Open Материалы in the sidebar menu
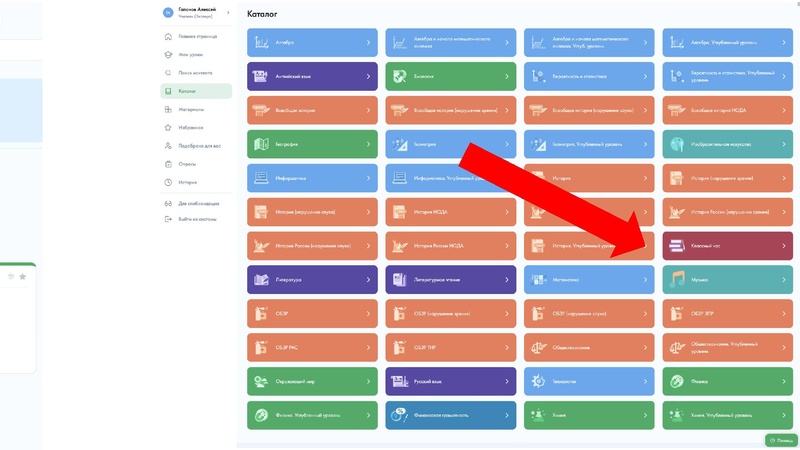This screenshot has height=450, width=800. coord(191,109)
